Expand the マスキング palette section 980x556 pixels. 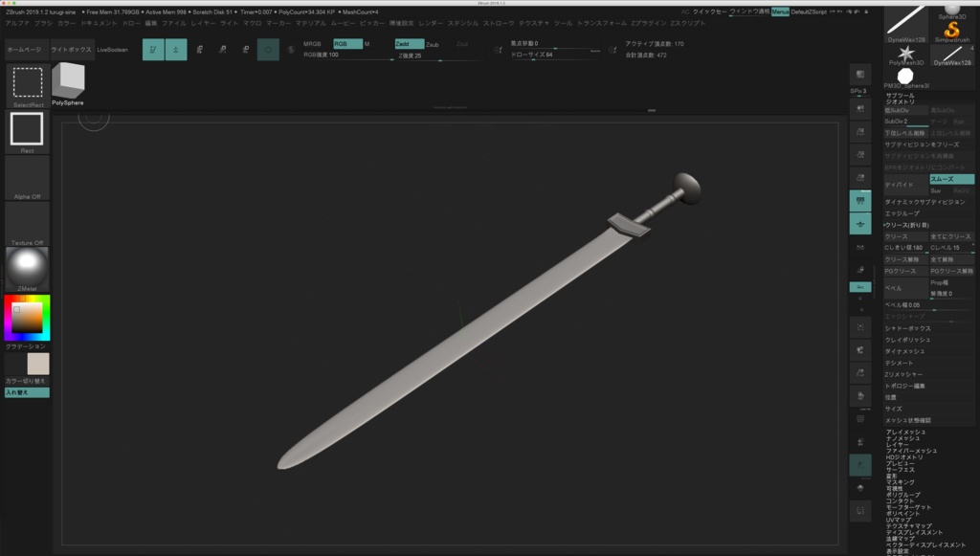point(900,482)
